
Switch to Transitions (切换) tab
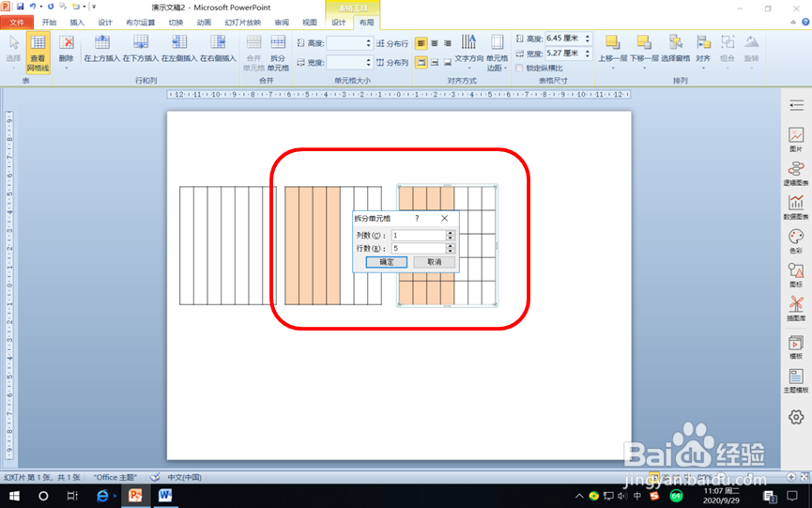pyautogui.click(x=176, y=23)
